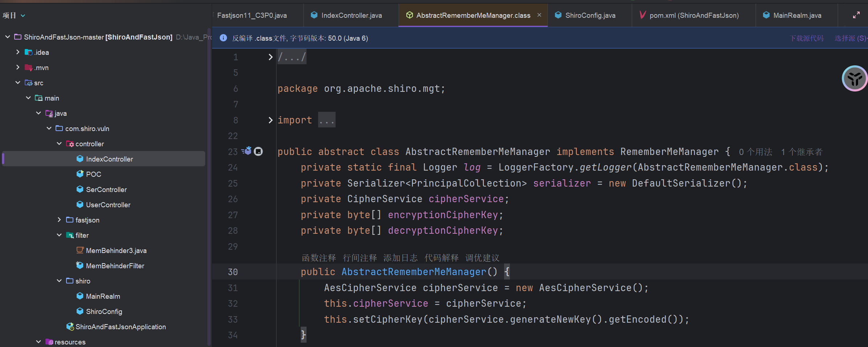Image resolution: width=868 pixels, height=347 pixels.
Task: Click the round gutter marker on line 23
Action: click(x=258, y=151)
